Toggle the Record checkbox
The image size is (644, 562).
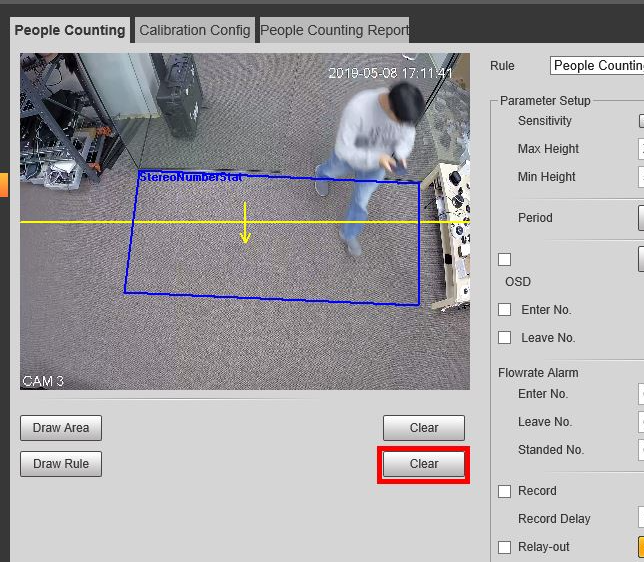coord(505,491)
